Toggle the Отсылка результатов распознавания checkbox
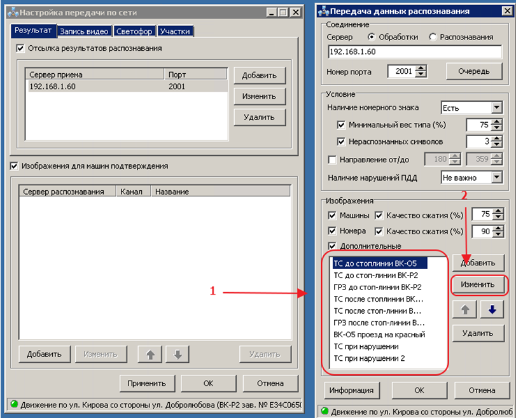The height and width of the screenshot is (420, 516). tap(21, 48)
